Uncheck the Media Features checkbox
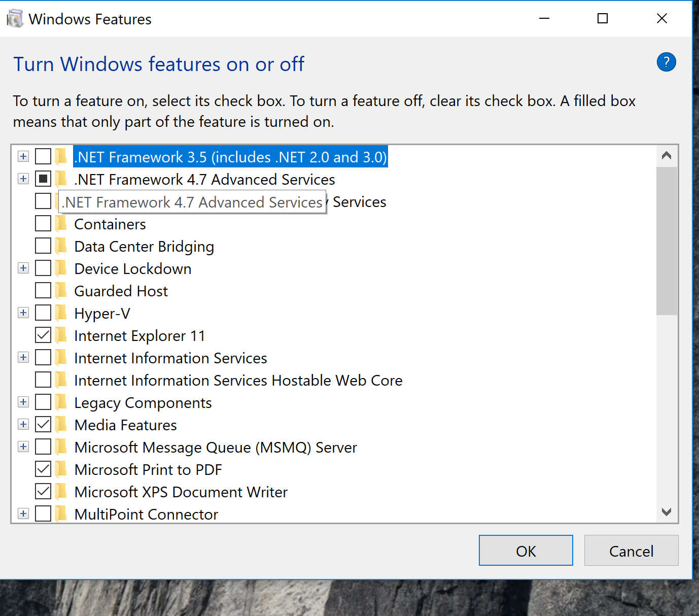 click(43, 424)
